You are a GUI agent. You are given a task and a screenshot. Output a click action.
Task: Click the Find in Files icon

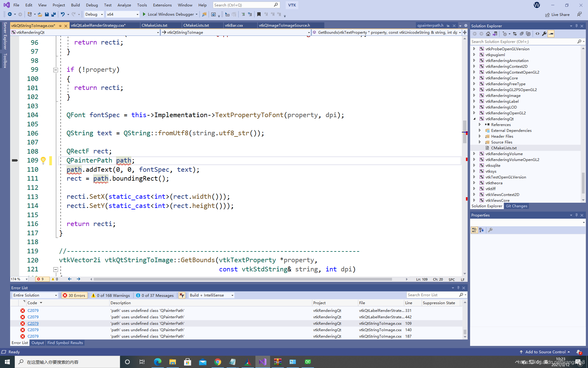[204, 14]
